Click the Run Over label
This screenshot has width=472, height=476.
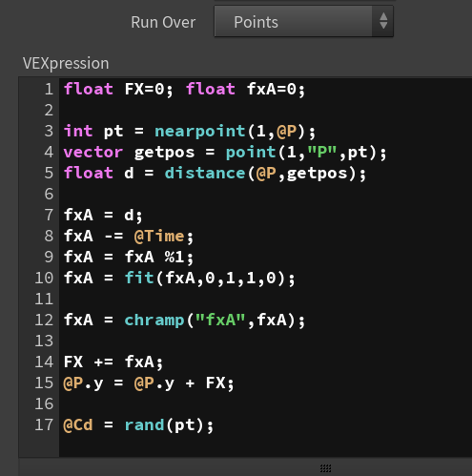[163, 22]
